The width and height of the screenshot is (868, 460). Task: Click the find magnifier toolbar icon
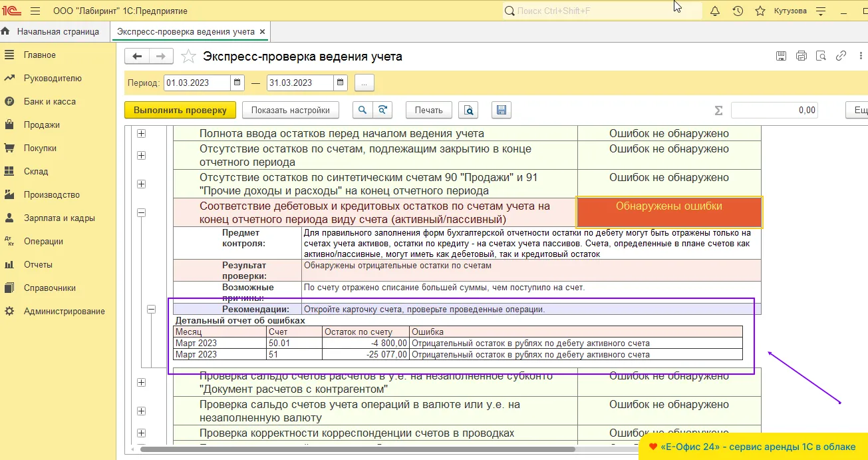click(x=362, y=110)
